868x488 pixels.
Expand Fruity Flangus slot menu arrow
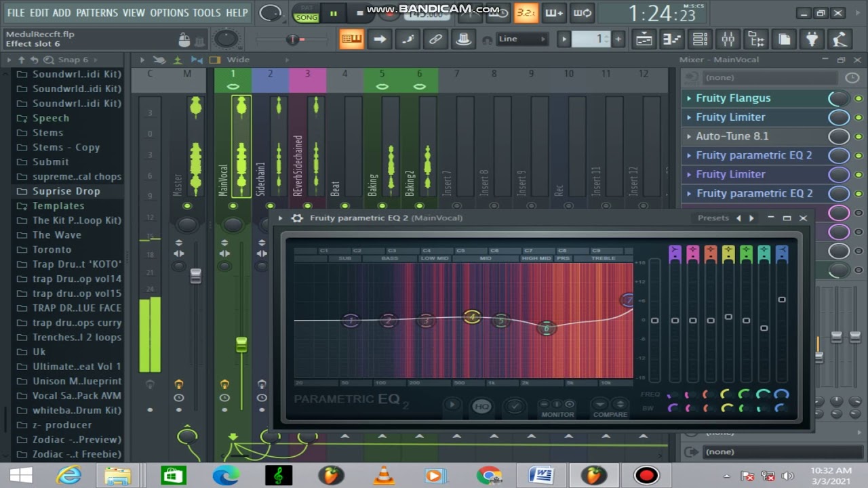[x=689, y=98]
